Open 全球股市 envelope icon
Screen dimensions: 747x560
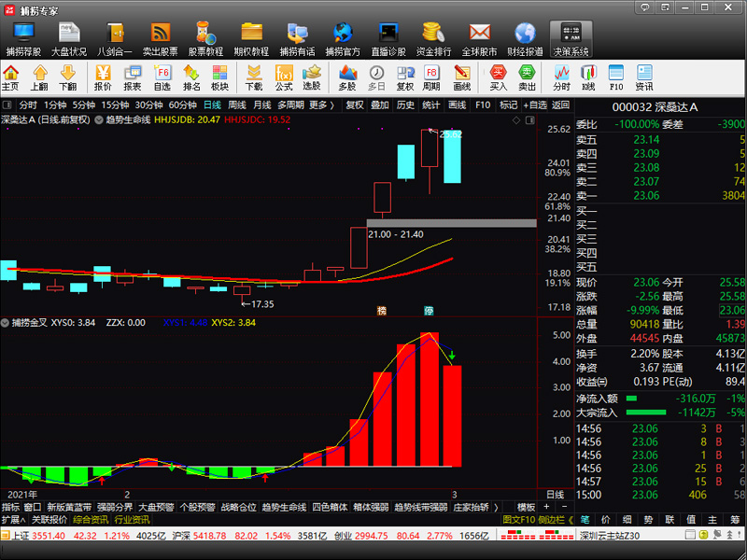(x=479, y=38)
